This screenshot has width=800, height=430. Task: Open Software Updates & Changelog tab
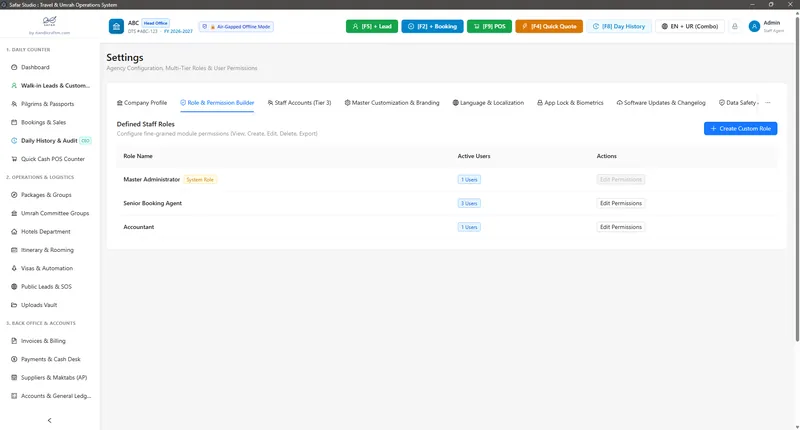click(661, 103)
